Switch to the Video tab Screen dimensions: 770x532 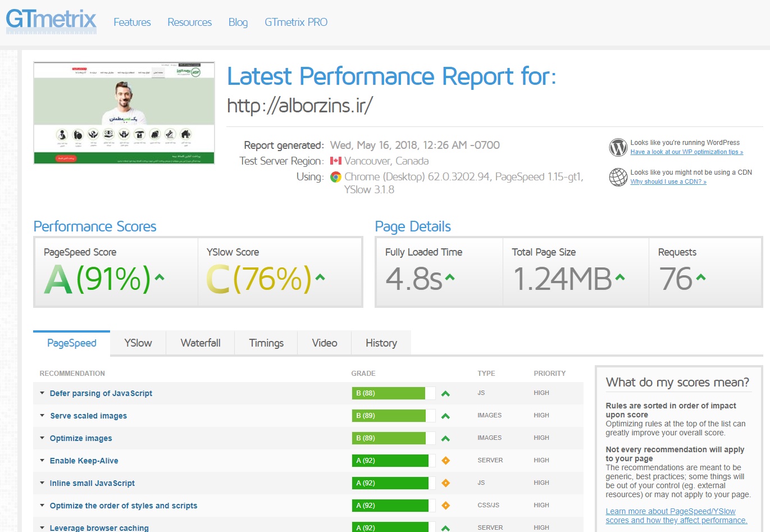pyautogui.click(x=325, y=343)
